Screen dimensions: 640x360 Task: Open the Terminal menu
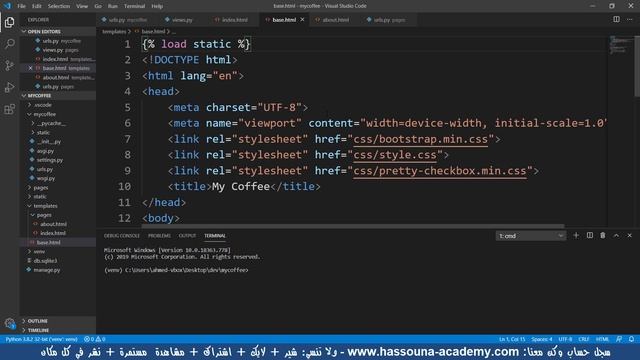[135, 6]
